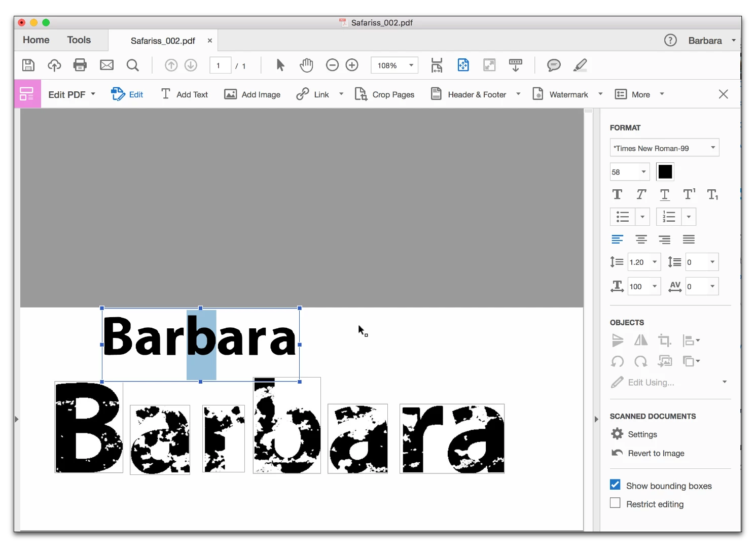Switch to the Tools tab
Image resolution: width=756 pixels, height=548 pixels.
coord(79,40)
